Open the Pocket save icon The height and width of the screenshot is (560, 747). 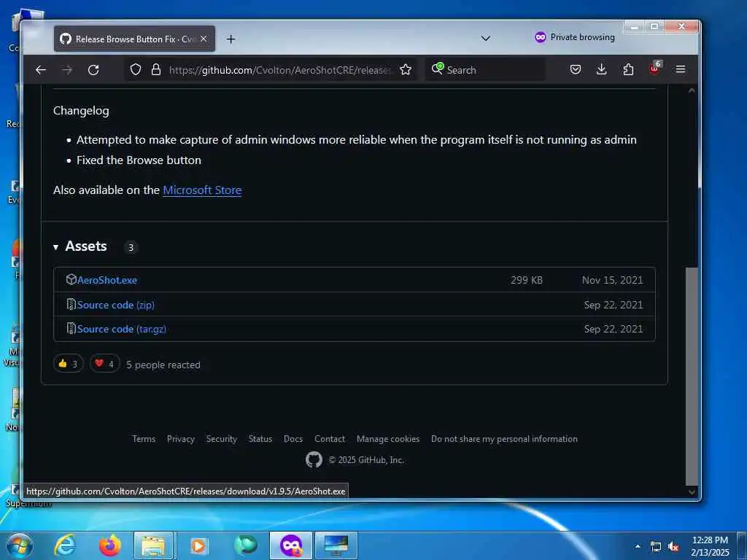[576, 69]
